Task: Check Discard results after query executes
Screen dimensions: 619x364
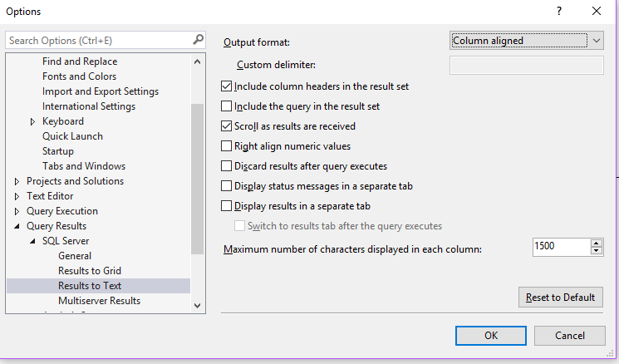Action: pyautogui.click(x=227, y=166)
